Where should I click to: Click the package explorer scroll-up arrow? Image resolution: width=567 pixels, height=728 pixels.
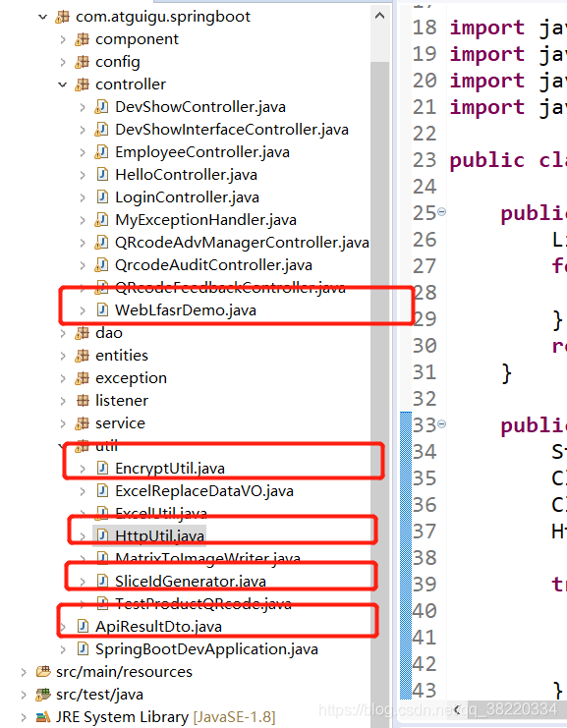[x=380, y=16]
